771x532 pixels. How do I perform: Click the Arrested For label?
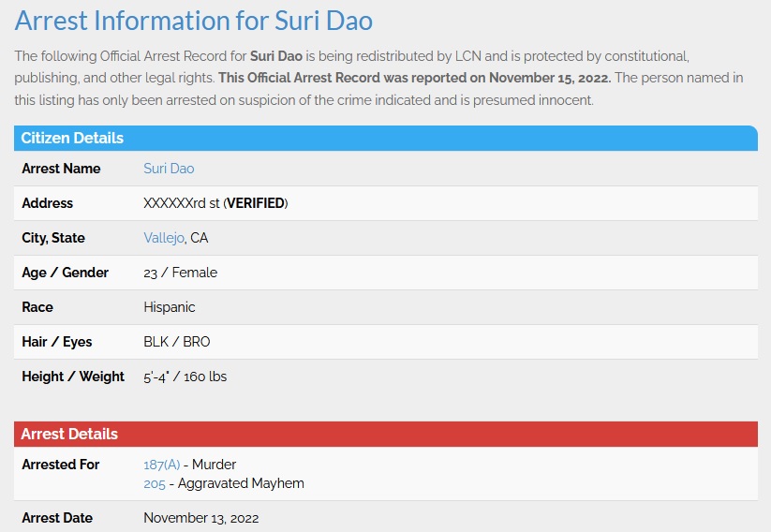61,465
